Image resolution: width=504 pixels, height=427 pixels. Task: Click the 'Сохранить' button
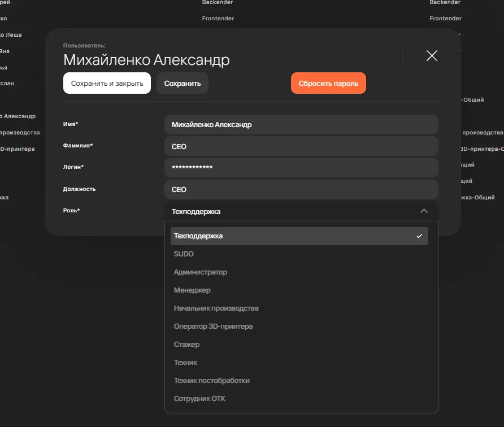coord(183,83)
